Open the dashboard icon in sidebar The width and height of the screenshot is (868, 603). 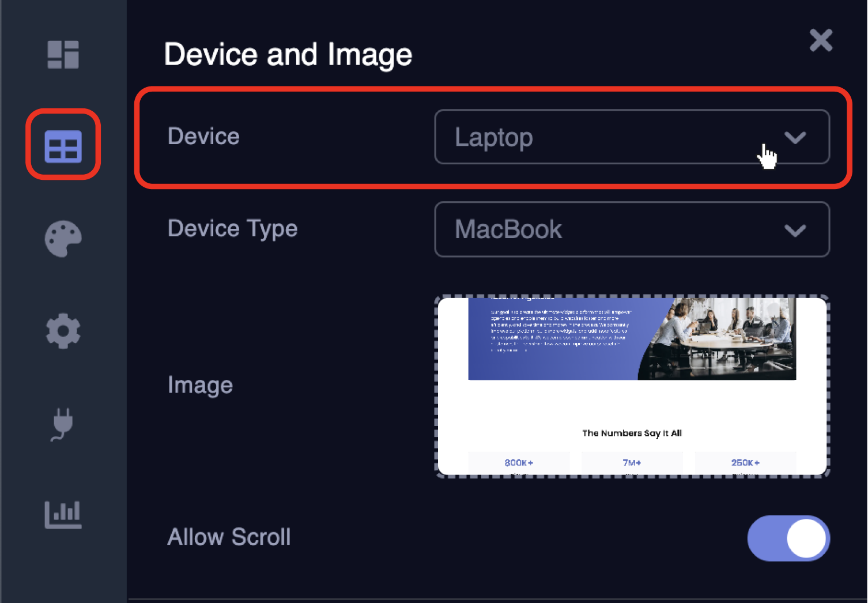point(63,54)
